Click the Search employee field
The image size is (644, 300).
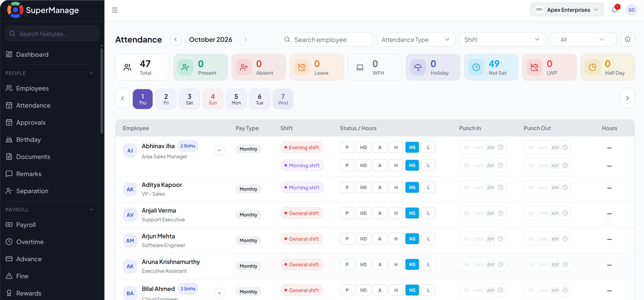[x=326, y=39]
